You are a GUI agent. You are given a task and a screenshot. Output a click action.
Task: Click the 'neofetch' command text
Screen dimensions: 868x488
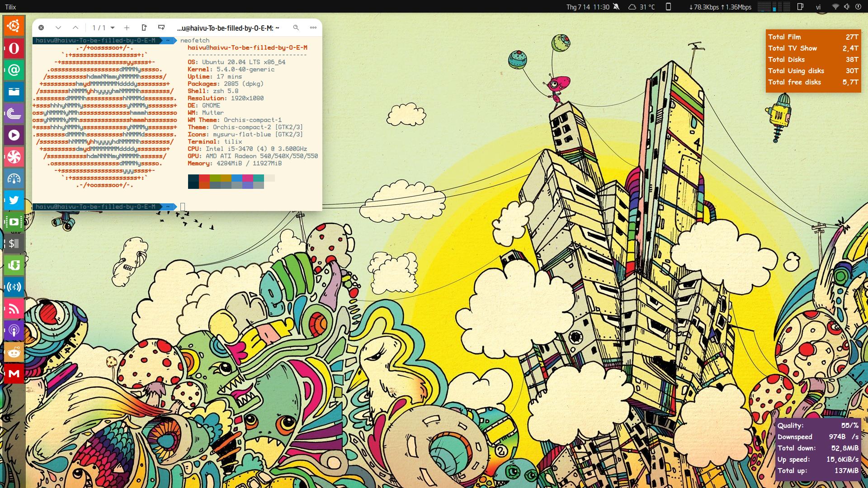(195, 40)
